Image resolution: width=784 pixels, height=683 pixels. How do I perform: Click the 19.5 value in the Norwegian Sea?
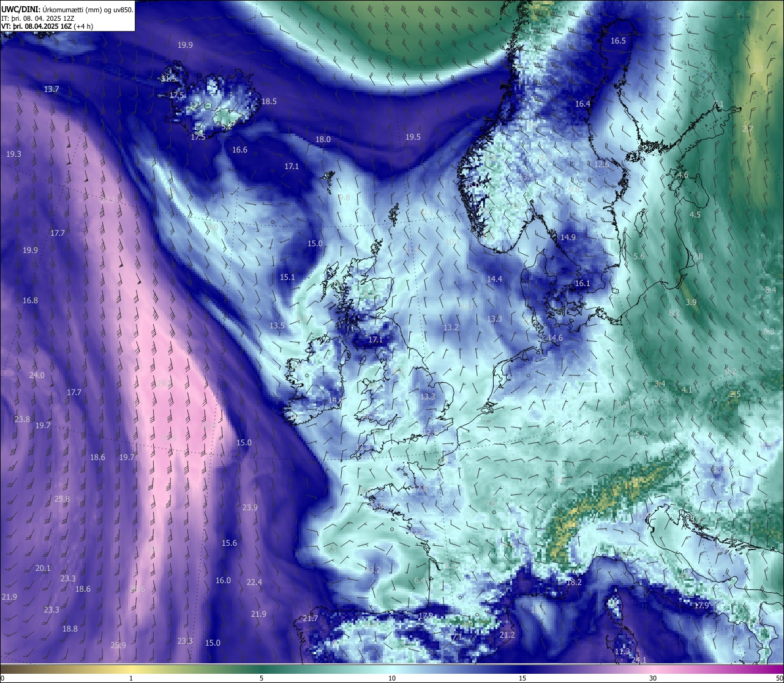[x=413, y=137]
